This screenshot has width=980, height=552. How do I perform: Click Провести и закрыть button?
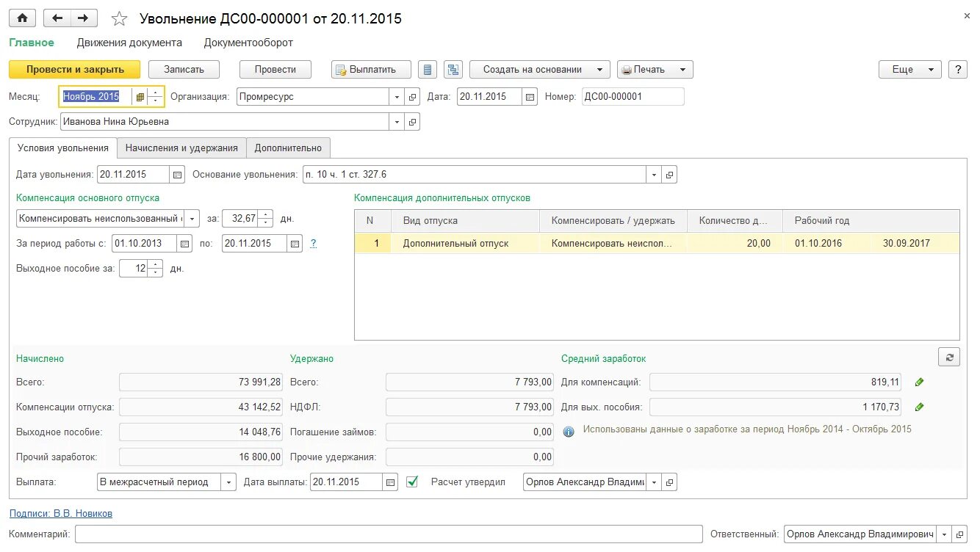coord(75,70)
